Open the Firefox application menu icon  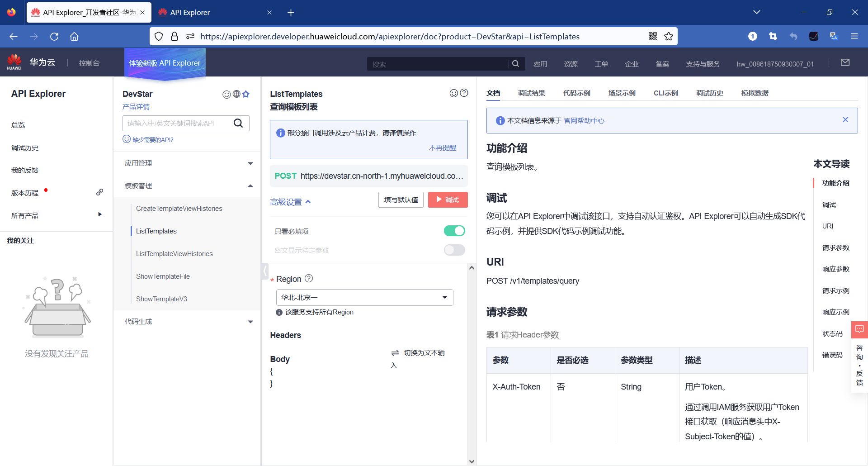854,36
